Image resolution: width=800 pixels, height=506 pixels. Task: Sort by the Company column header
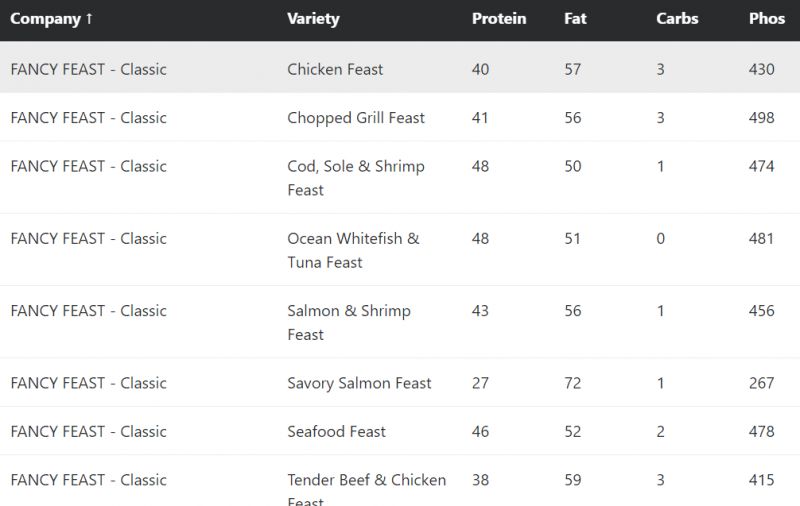[52, 19]
